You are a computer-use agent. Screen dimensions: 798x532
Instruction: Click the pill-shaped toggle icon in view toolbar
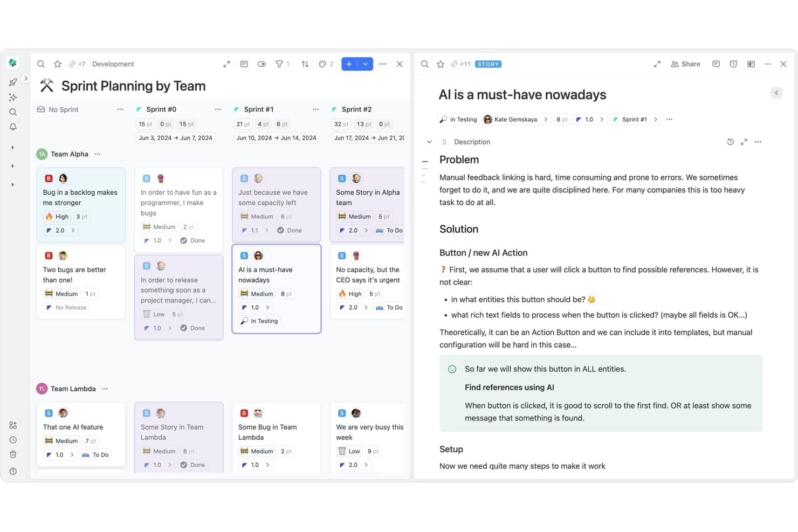tap(262, 64)
